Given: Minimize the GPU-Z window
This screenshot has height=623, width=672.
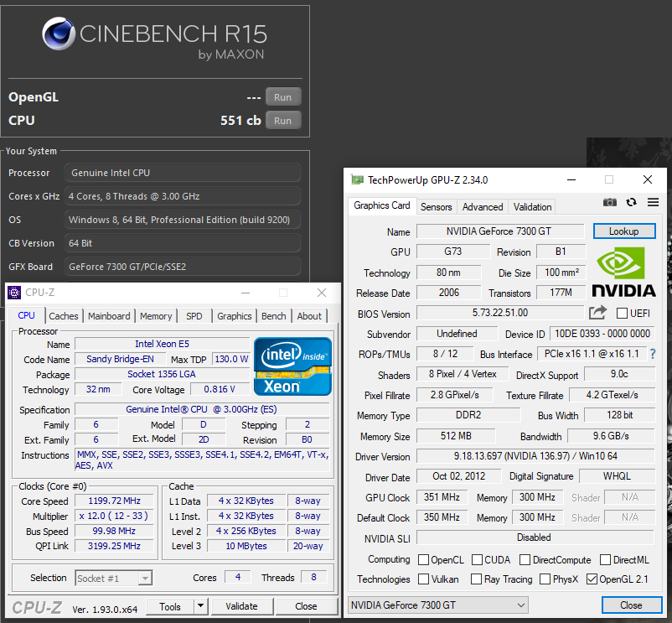Looking at the screenshot, I should pos(571,179).
